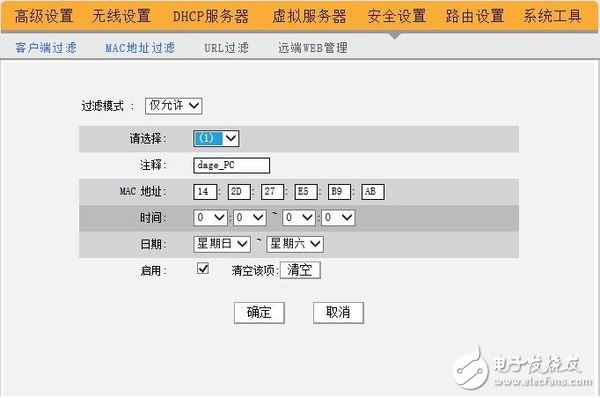Click MAC address field containing B9
Image resolution: width=600 pixels, height=398 pixels.
tap(339, 192)
